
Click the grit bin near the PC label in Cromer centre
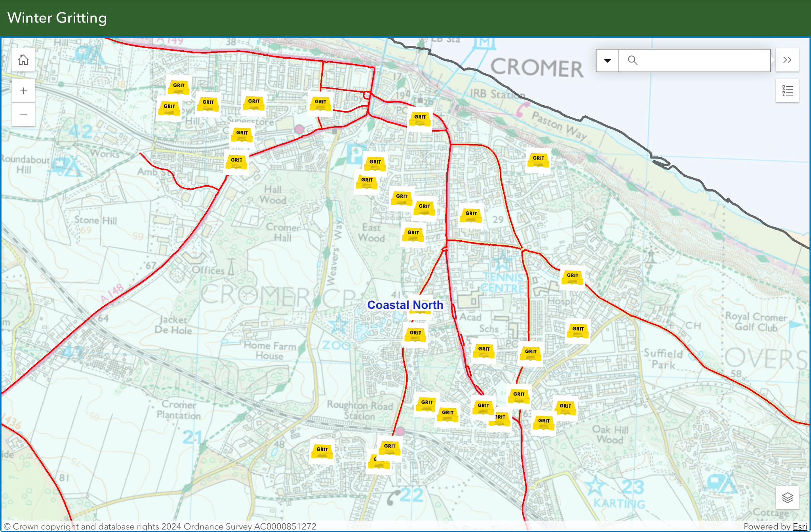(420, 118)
